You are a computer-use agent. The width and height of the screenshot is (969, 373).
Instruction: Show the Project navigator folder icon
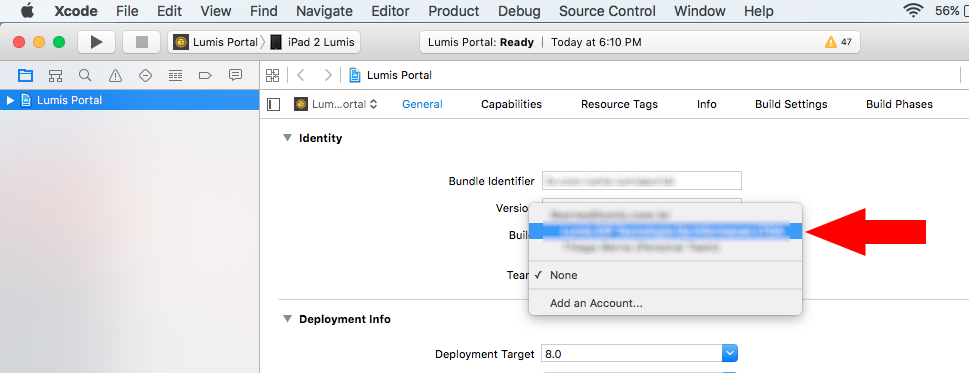point(25,75)
